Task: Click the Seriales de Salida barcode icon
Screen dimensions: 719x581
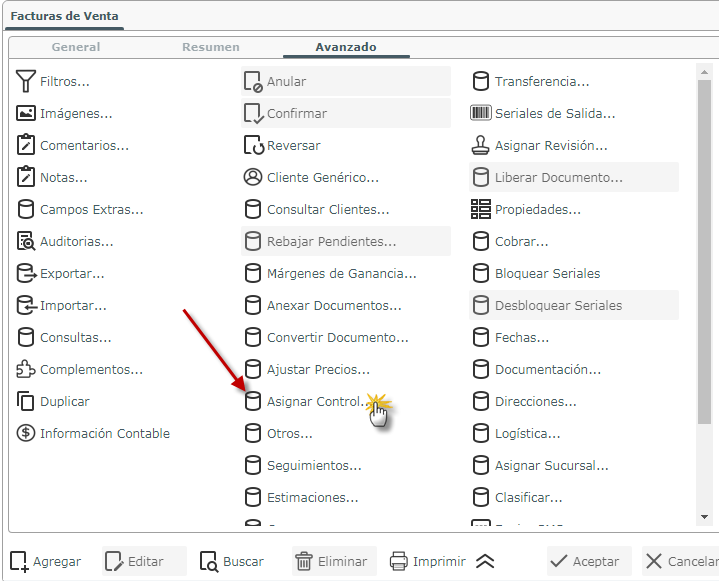Action: click(481, 113)
